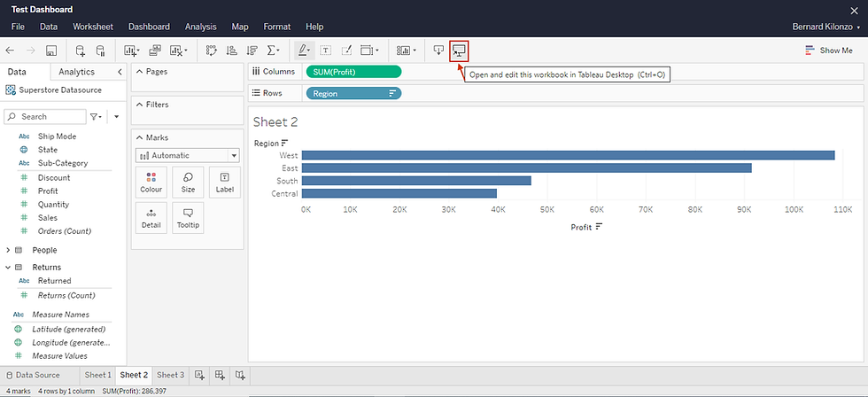The width and height of the screenshot is (868, 397).
Task: Open the Worksheet menu
Action: pos(92,27)
